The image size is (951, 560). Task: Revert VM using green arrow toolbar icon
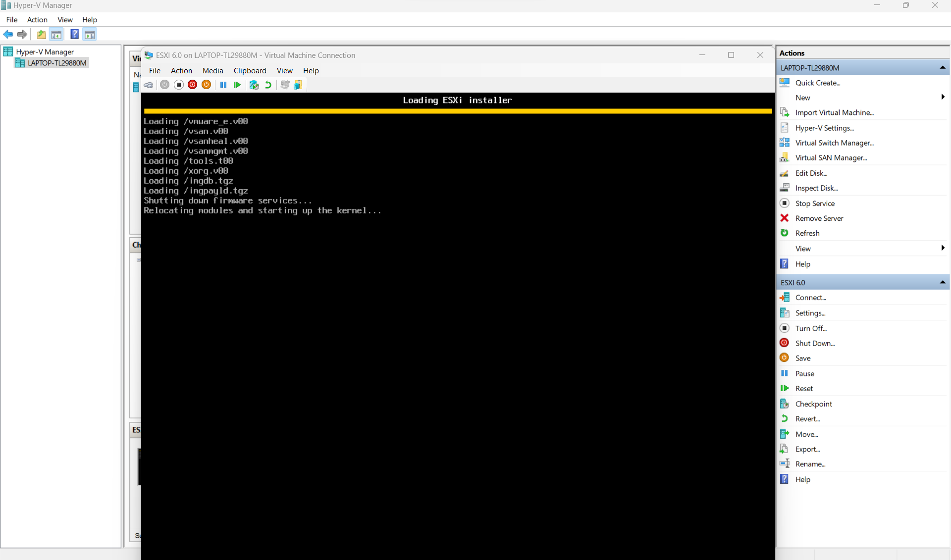click(268, 85)
